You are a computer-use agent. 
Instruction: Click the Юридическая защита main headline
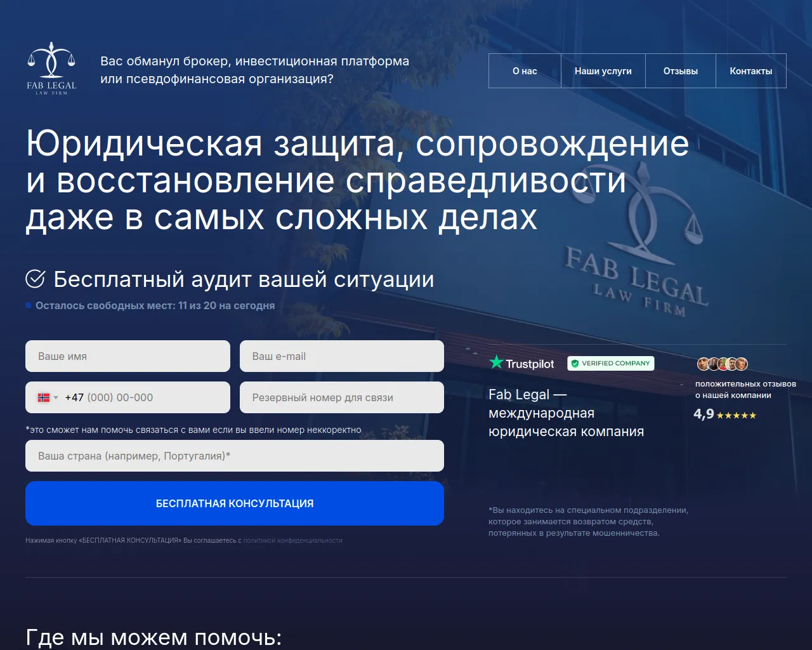coord(357,180)
